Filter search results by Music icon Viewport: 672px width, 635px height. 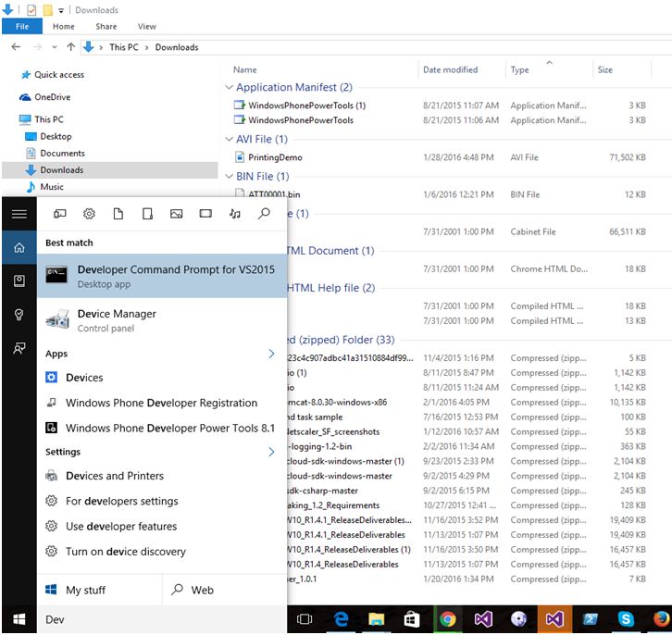(x=235, y=214)
